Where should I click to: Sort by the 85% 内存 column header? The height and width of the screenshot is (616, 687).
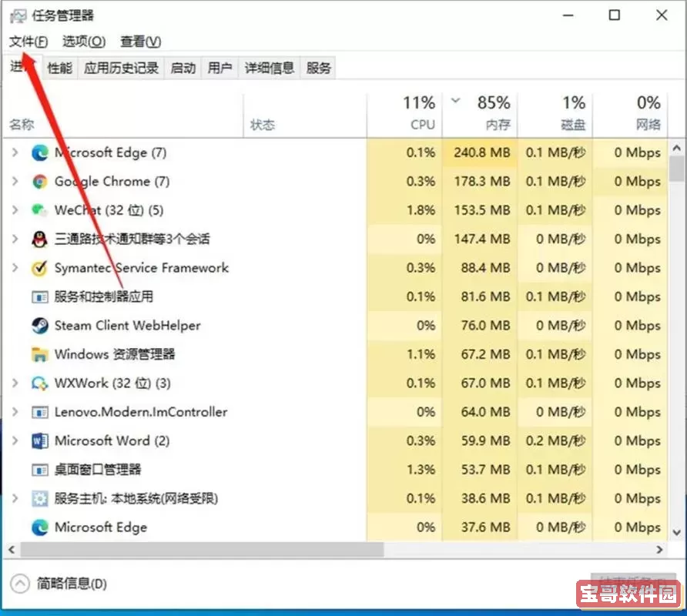(480, 115)
